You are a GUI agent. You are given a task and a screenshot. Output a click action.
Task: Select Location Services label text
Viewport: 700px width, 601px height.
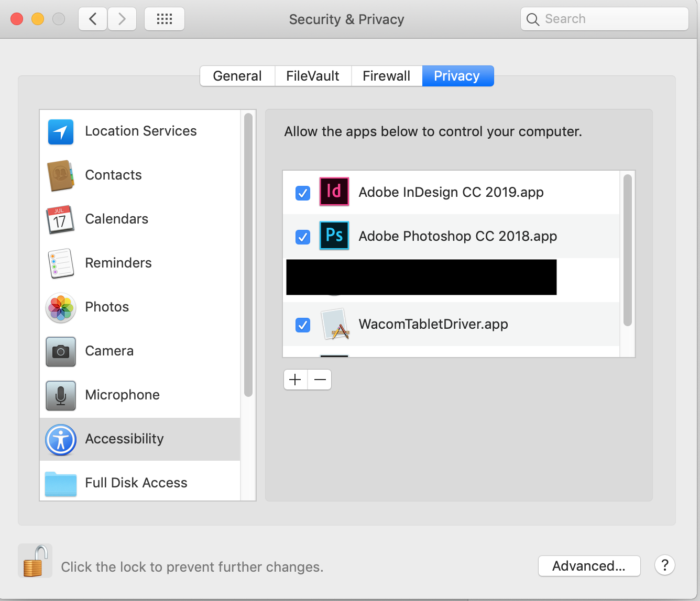click(141, 131)
